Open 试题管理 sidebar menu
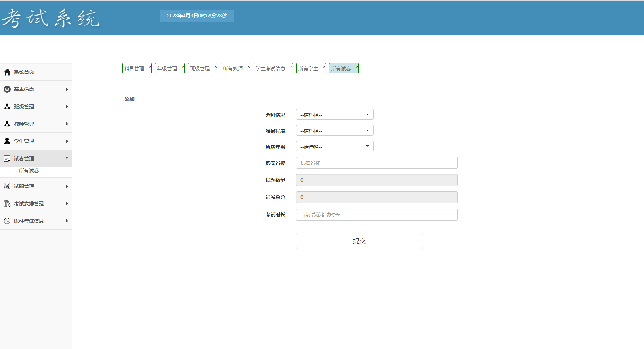The height and width of the screenshot is (349, 644). click(36, 186)
